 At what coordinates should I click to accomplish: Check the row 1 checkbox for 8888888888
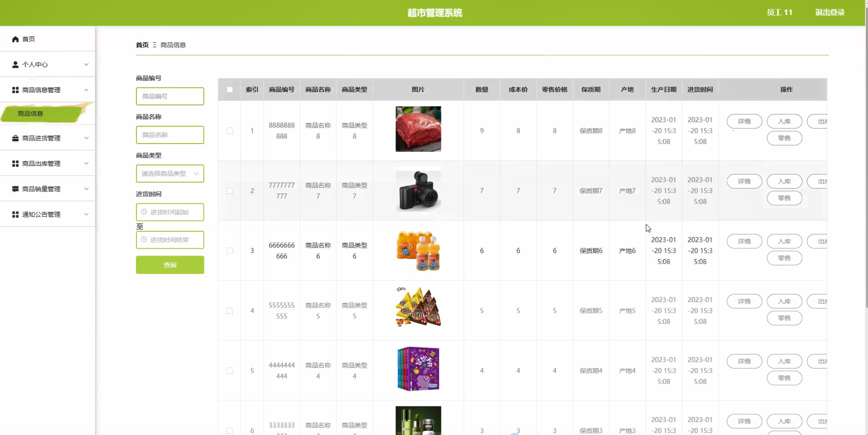[x=230, y=131]
